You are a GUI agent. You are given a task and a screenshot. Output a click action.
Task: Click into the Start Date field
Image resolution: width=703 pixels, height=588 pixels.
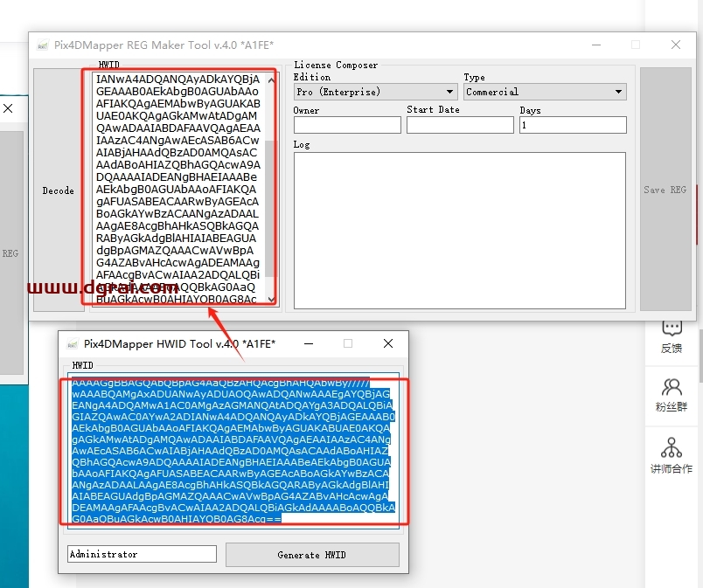tap(458, 125)
